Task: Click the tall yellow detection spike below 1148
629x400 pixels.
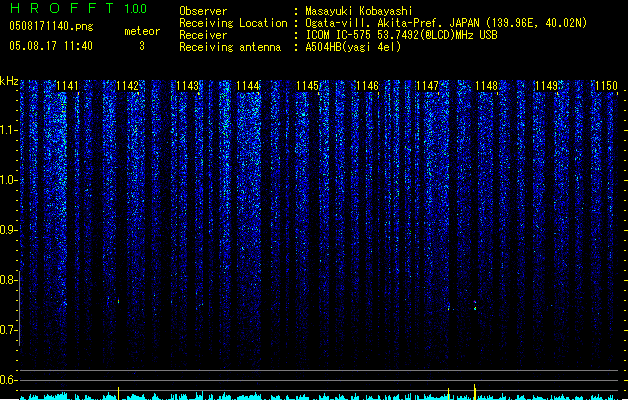Action: coord(475,392)
